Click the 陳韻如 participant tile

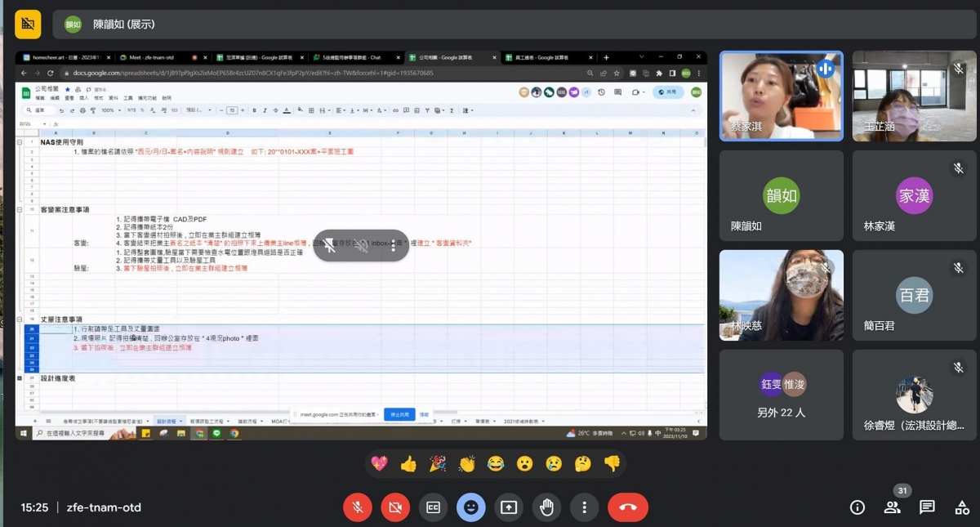click(x=782, y=195)
